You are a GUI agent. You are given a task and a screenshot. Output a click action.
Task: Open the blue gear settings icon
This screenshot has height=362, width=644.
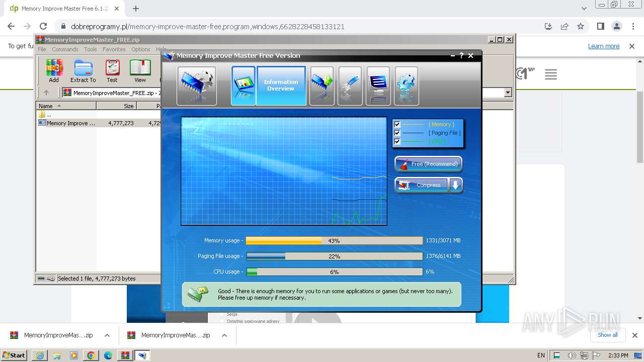407,85
